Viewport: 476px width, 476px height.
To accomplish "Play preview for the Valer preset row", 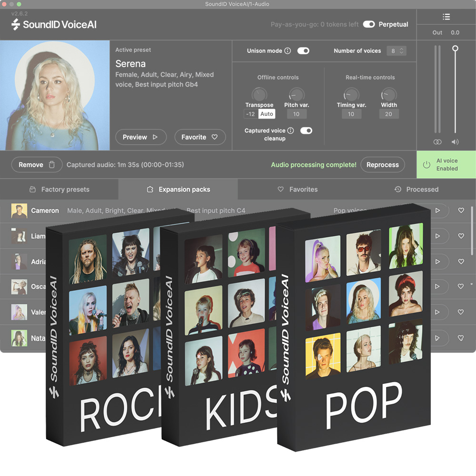I will [x=438, y=312].
